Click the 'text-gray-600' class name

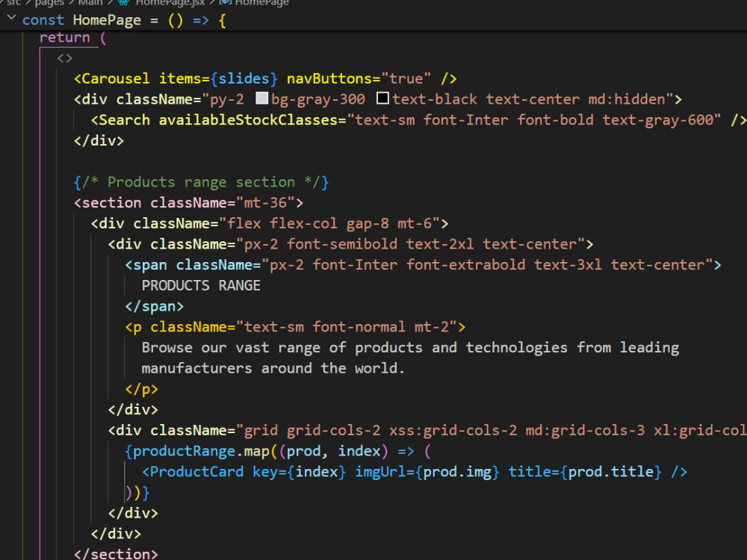click(x=658, y=120)
